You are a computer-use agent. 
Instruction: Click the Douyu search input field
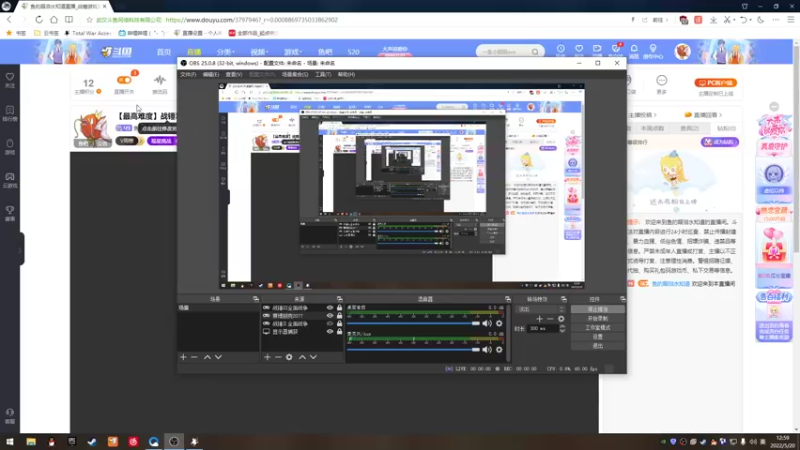tap(504, 52)
